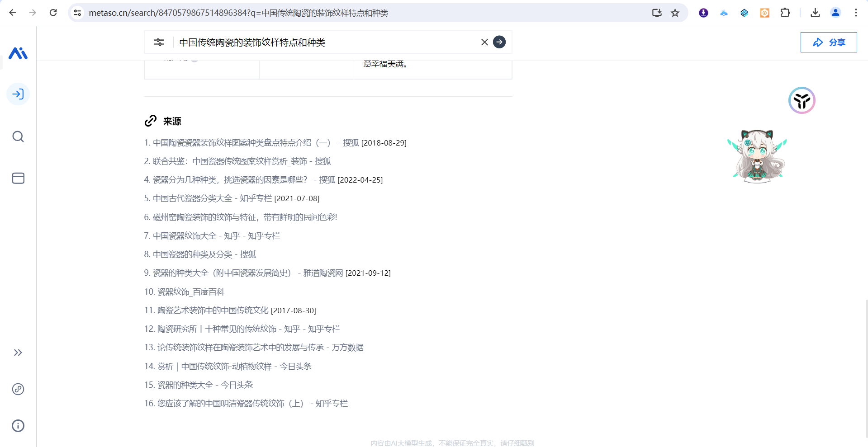Open the library card icon in sidebar
The image size is (868, 447).
coord(18,178)
